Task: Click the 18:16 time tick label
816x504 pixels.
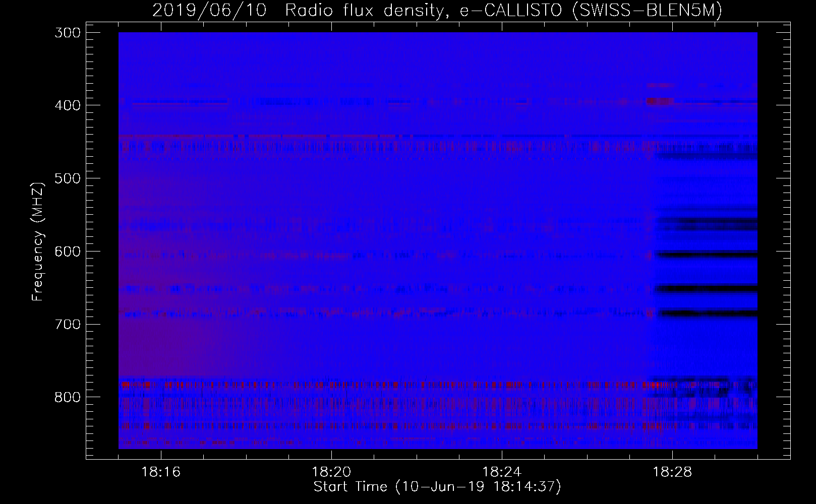Action: click(161, 472)
